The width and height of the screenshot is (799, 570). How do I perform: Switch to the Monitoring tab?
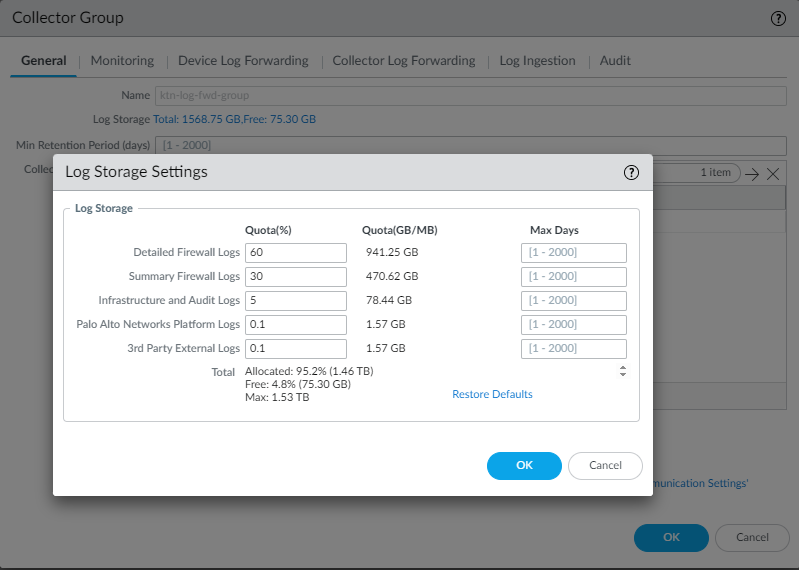click(x=122, y=60)
